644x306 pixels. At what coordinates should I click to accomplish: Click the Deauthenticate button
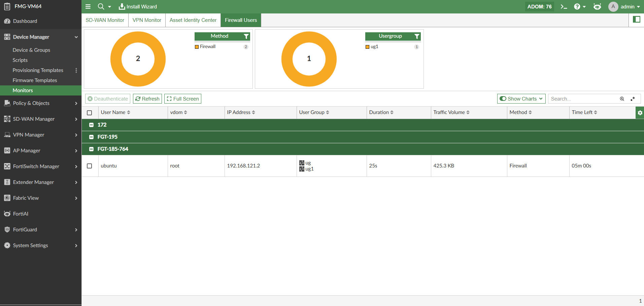(108, 99)
